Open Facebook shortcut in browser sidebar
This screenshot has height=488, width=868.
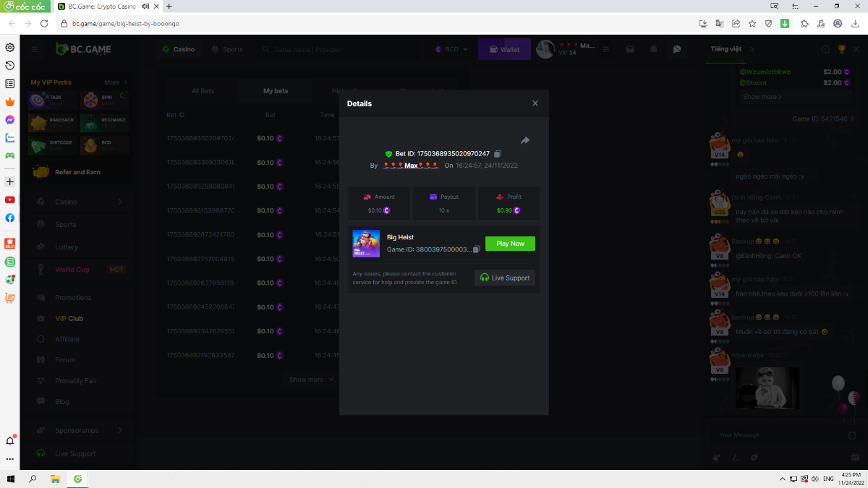pos(10,218)
